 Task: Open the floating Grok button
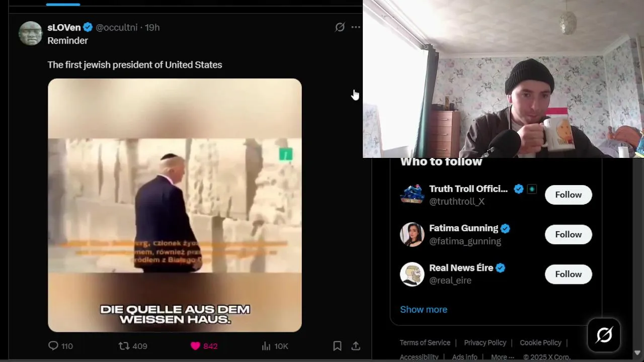click(x=604, y=335)
